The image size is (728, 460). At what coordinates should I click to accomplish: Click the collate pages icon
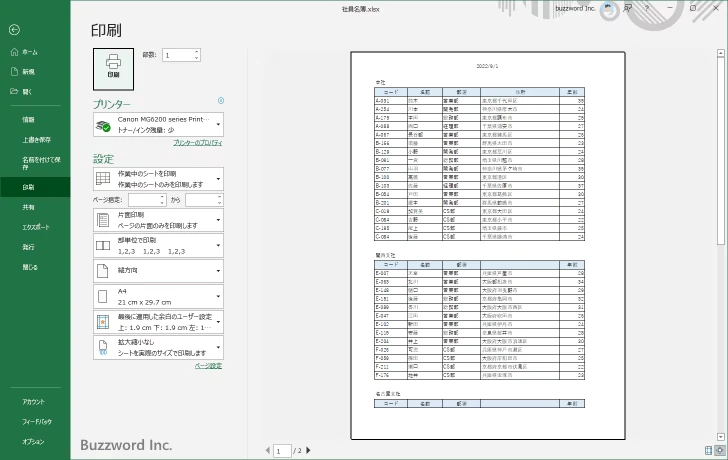point(103,246)
